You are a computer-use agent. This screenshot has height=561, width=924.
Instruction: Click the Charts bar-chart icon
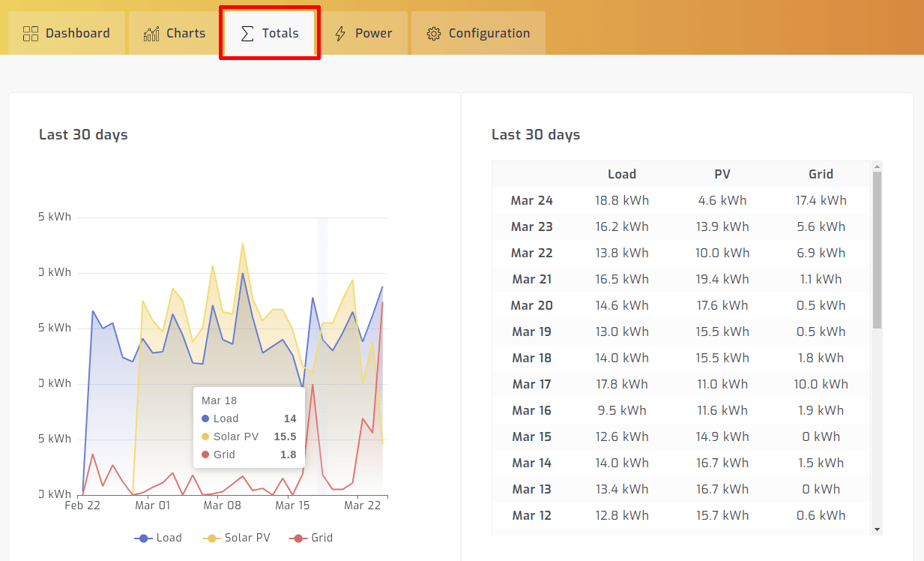(150, 32)
